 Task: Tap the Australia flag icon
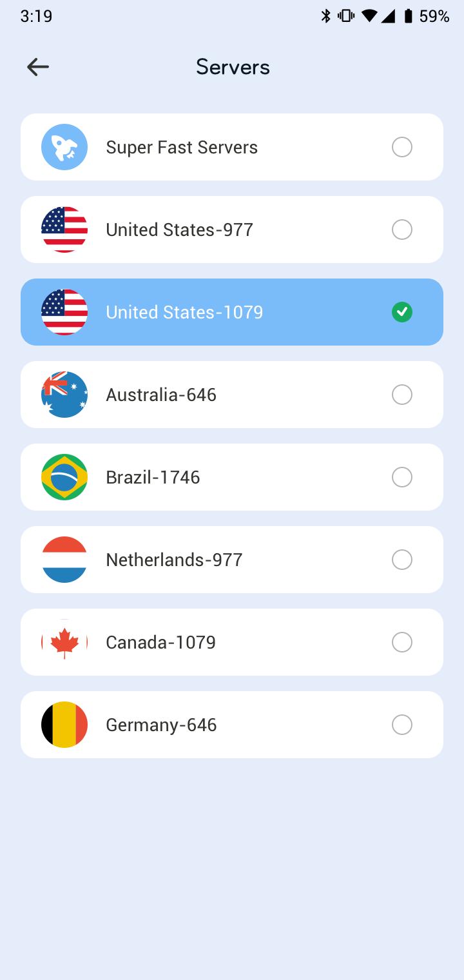click(x=64, y=395)
